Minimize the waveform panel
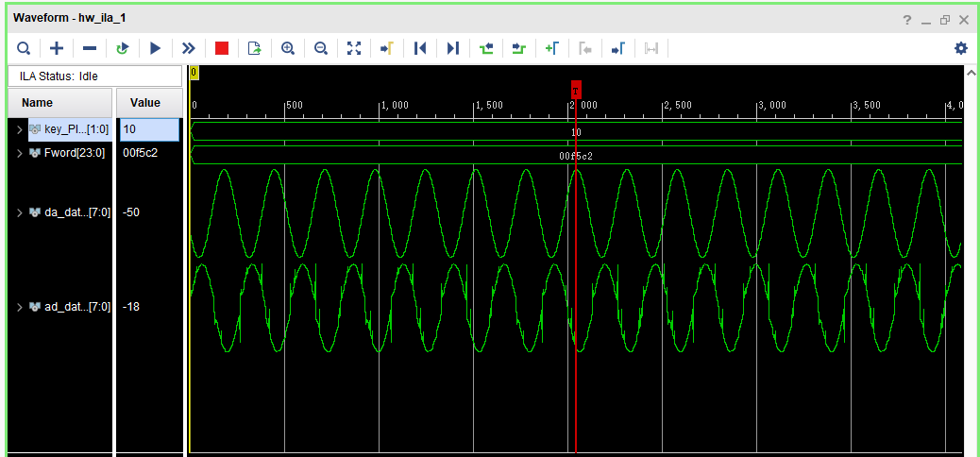The image size is (980, 457). (926, 21)
